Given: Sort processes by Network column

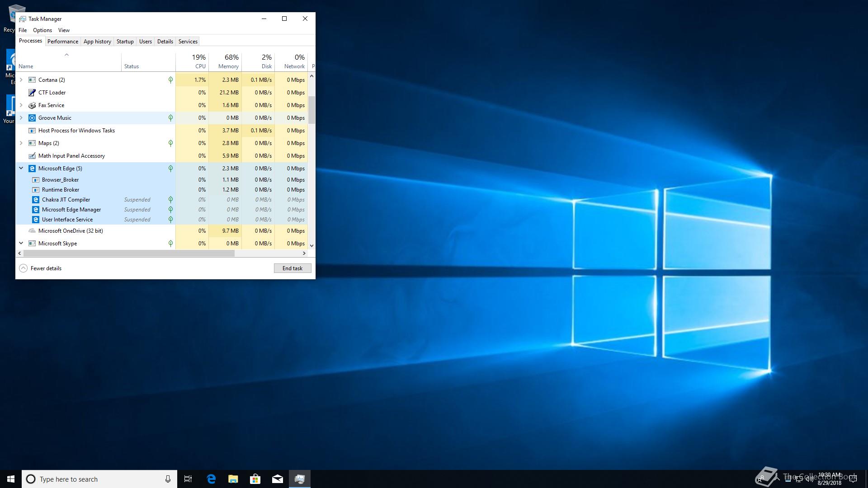Looking at the screenshot, I should (291, 62).
